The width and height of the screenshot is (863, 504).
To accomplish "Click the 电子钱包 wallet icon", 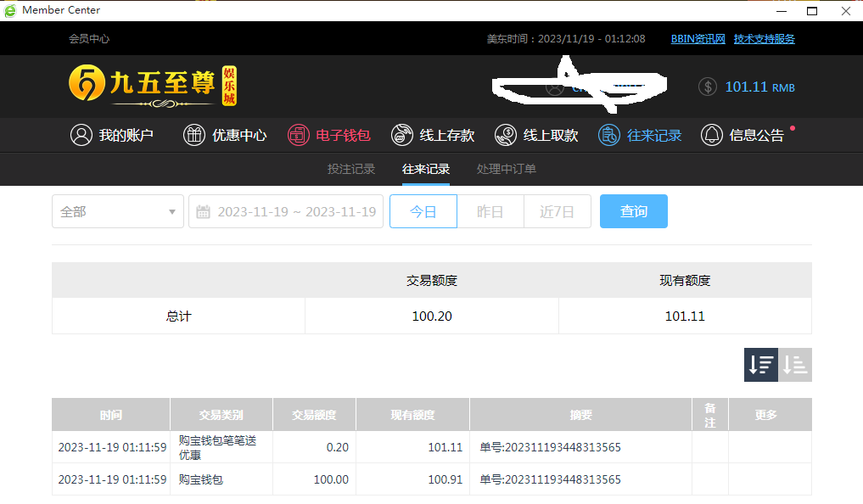I will pyautogui.click(x=299, y=135).
